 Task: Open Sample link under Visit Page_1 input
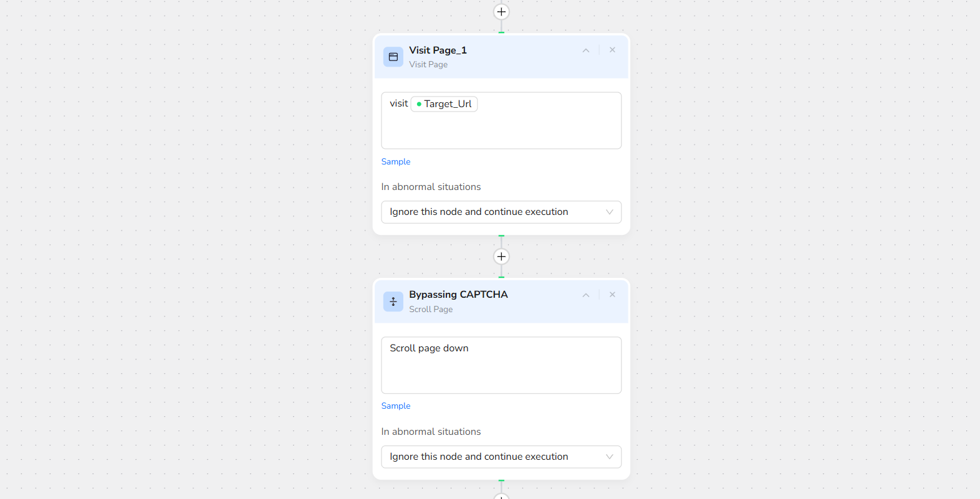click(396, 161)
